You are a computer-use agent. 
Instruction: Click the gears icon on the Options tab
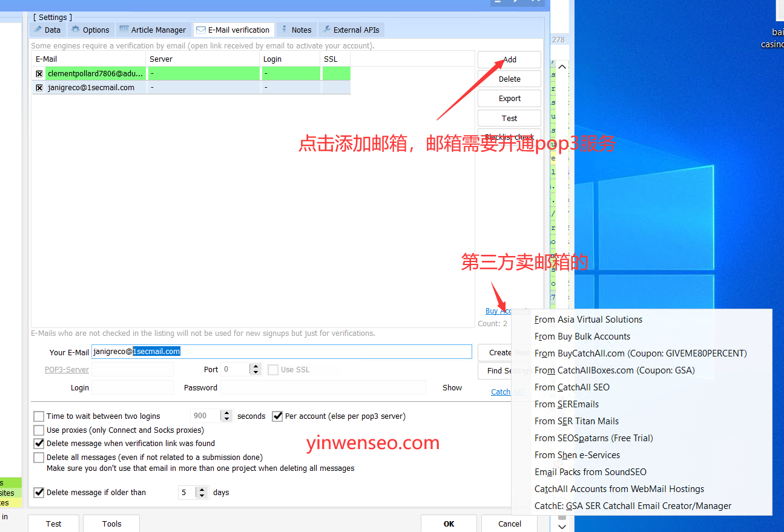pos(75,29)
